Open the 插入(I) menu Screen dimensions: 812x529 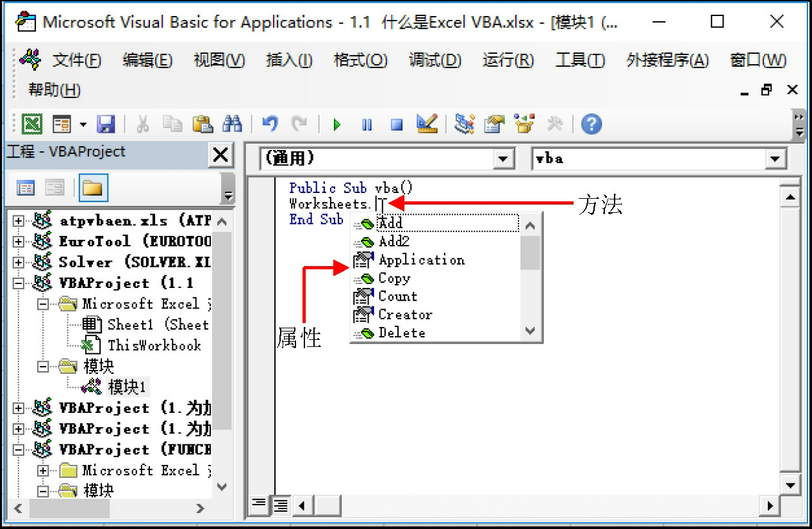click(289, 60)
